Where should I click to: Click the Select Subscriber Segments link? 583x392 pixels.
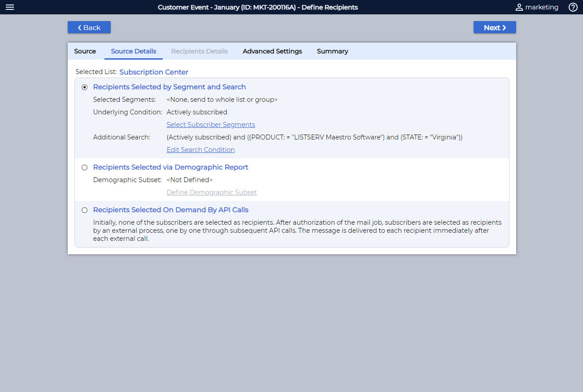210,125
